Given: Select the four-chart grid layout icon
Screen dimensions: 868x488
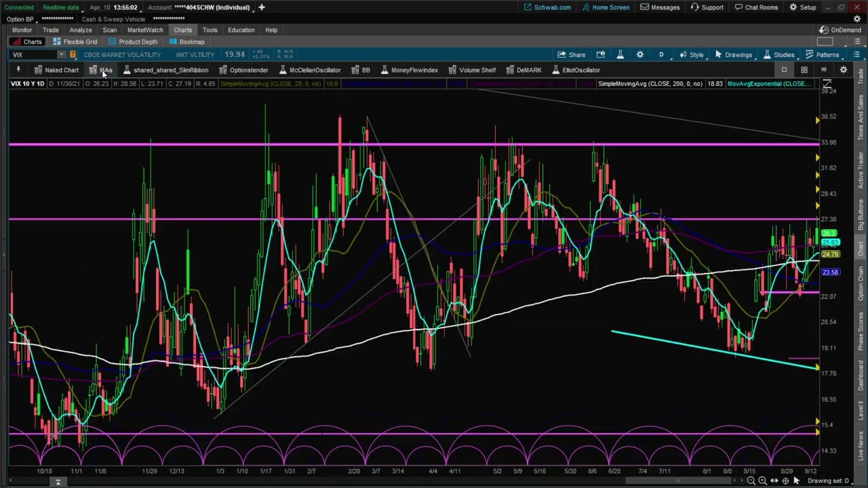Looking at the screenshot, I should (x=804, y=70).
